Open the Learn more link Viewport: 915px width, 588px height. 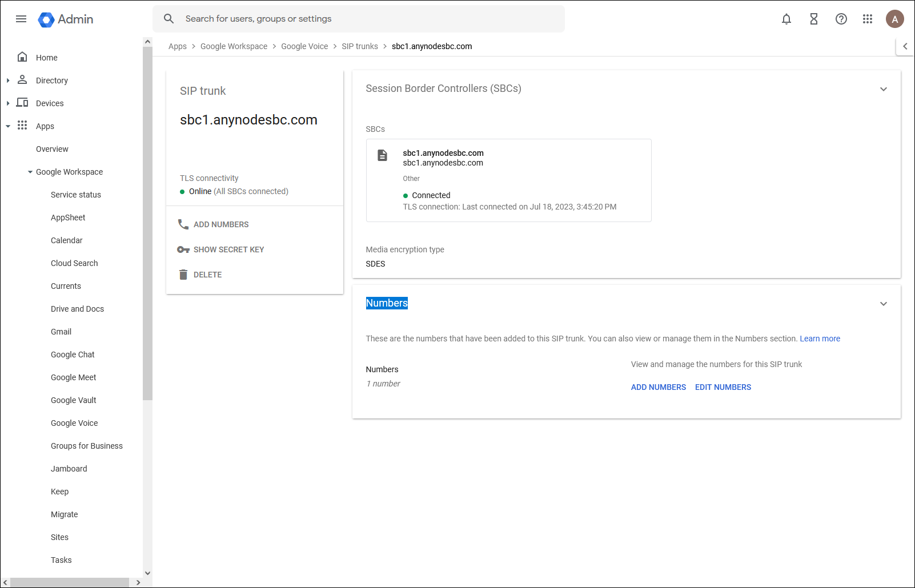[x=820, y=339]
